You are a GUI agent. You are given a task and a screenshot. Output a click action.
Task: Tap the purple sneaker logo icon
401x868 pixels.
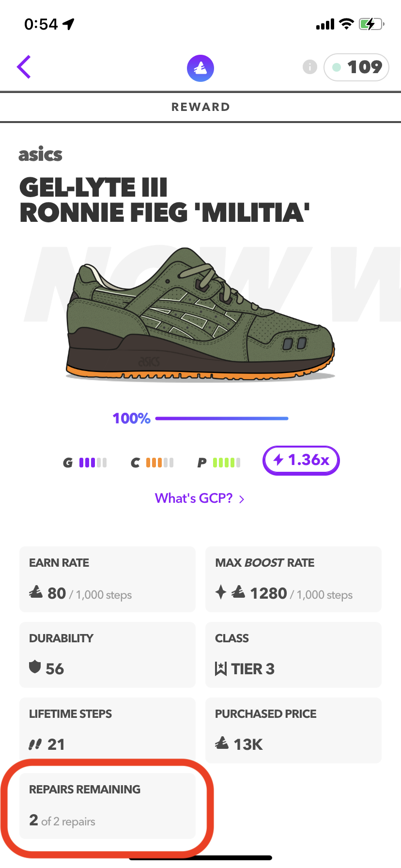[x=200, y=68]
